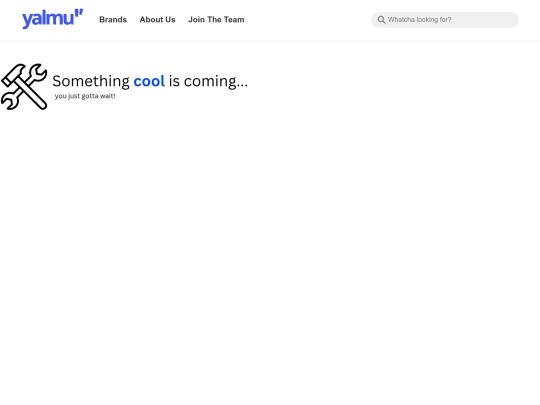Click the 'you just gotta wait!' text
Viewport: 540px width, 405px height.
pyautogui.click(x=85, y=96)
